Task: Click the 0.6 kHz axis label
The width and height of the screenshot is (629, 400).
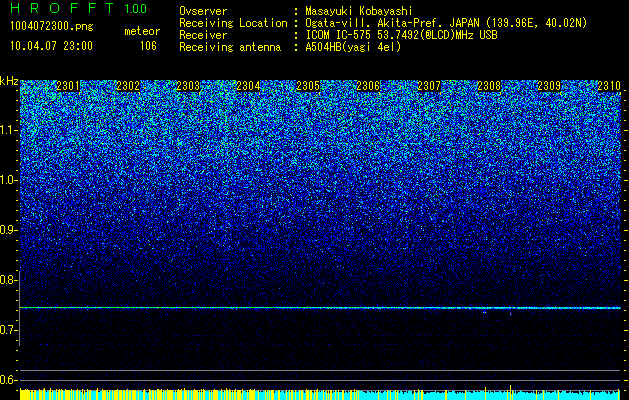Action: [8, 380]
